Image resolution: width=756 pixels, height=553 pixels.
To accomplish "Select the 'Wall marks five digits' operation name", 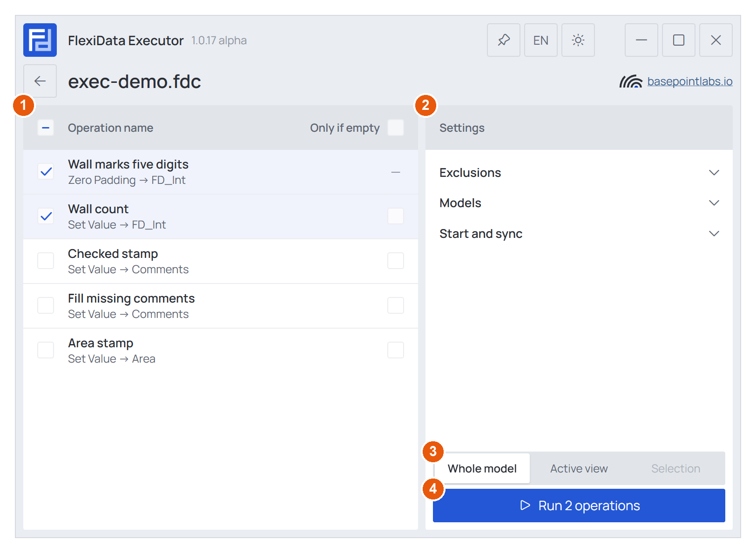I will [128, 164].
